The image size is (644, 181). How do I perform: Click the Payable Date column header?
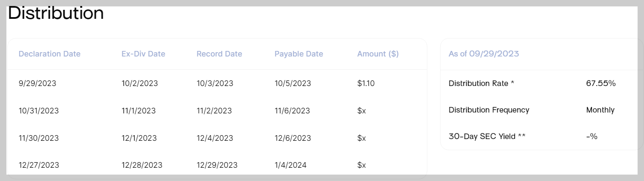(x=299, y=54)
